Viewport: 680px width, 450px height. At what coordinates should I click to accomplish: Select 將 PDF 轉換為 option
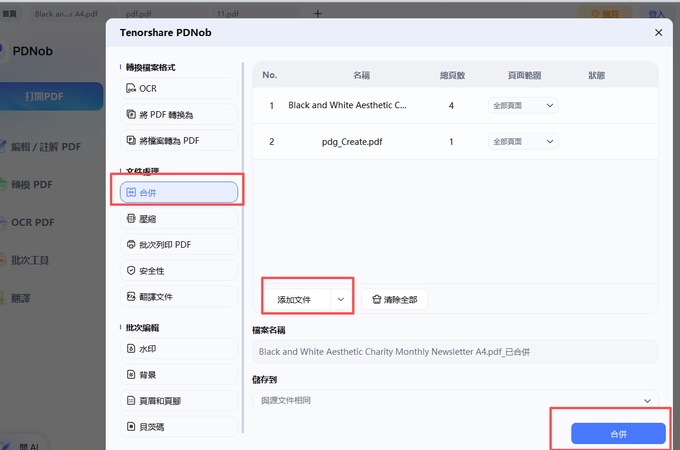(179, 114)
